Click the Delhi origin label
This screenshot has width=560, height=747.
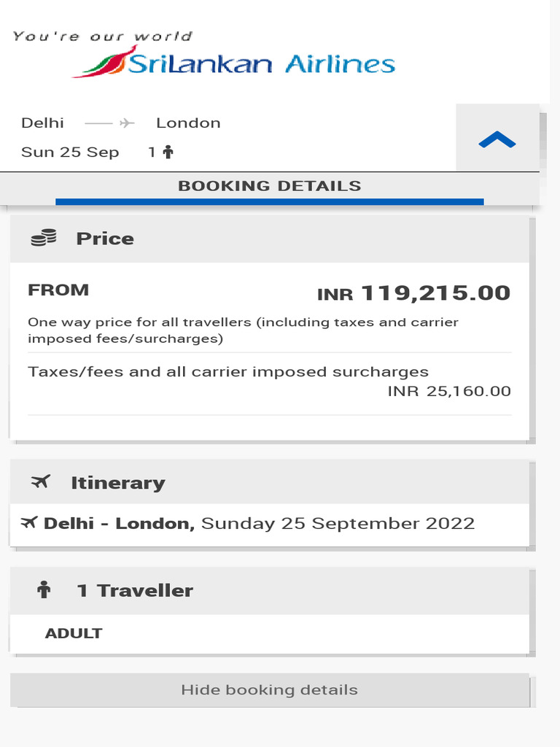[x=42, y=123]
